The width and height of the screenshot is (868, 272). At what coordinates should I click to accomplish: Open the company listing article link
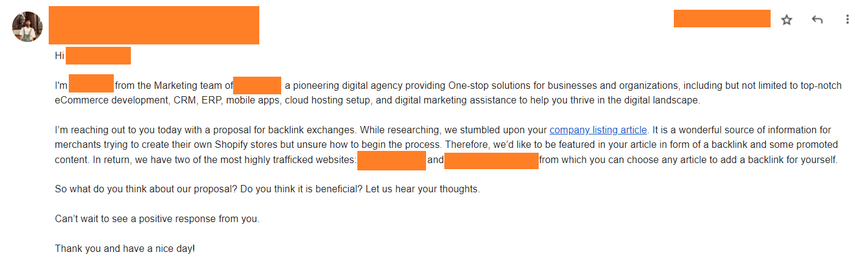point(598,130)
